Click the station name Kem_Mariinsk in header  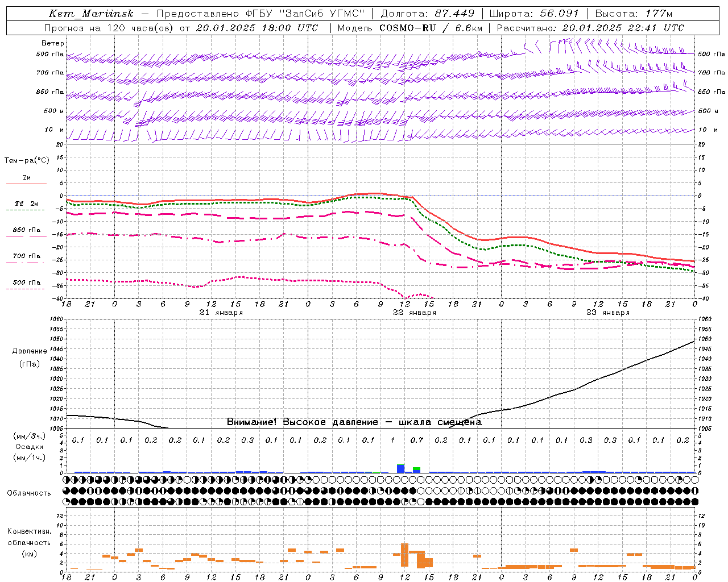(x=91, y=14)
